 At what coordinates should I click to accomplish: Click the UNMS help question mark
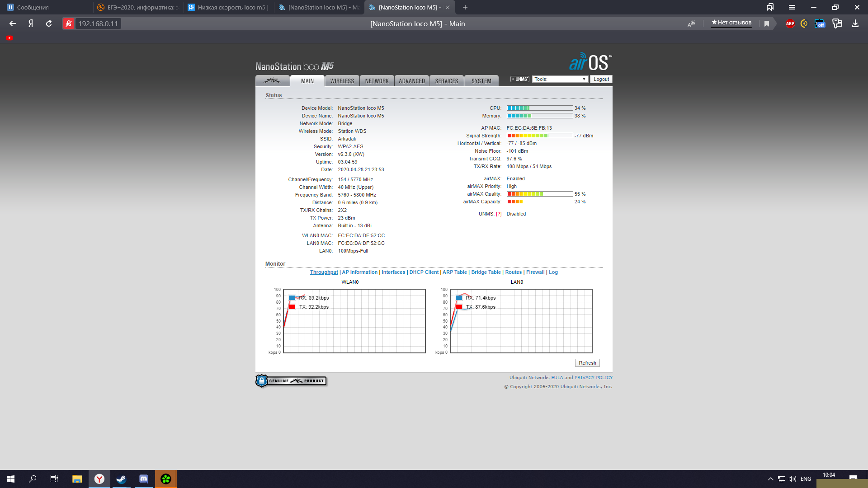499,214
